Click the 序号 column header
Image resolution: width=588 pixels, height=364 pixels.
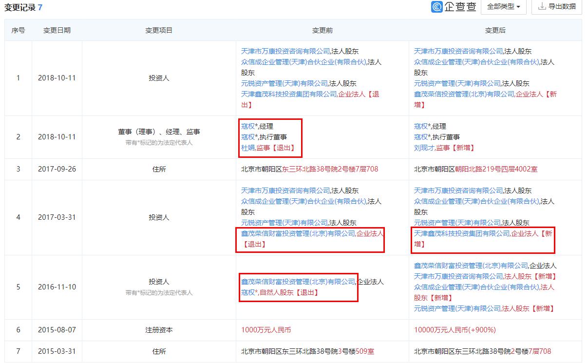(x=19, y=30)
